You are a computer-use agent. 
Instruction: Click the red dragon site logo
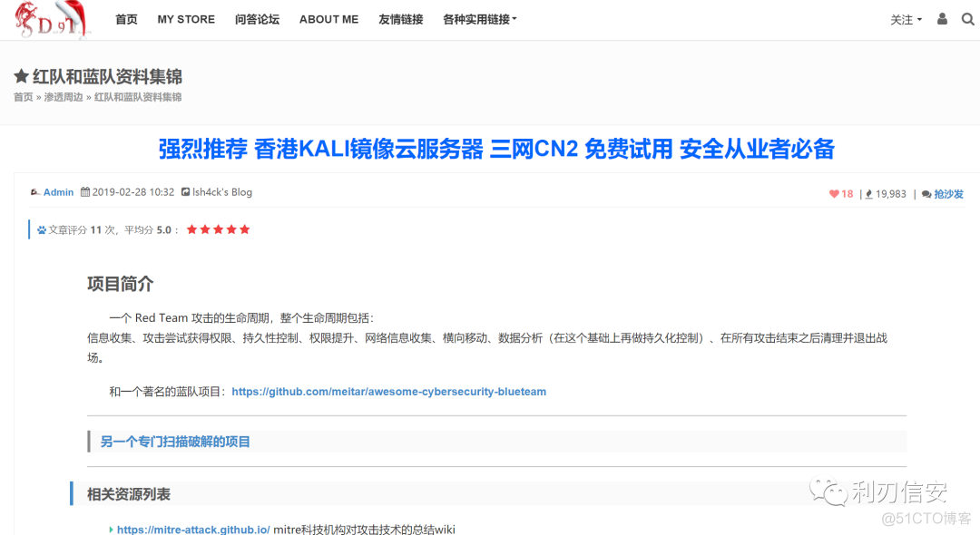tap(53, 20)
